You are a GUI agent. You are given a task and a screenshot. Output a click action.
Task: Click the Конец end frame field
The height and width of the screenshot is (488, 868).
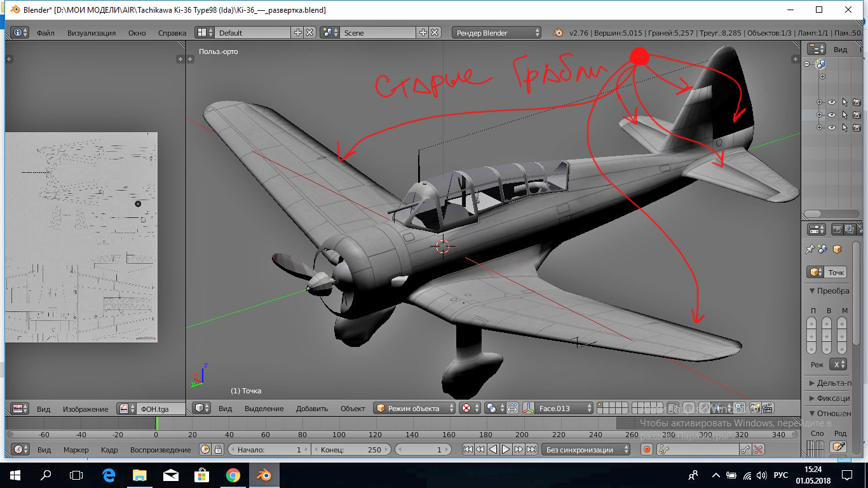coord(351,449)
